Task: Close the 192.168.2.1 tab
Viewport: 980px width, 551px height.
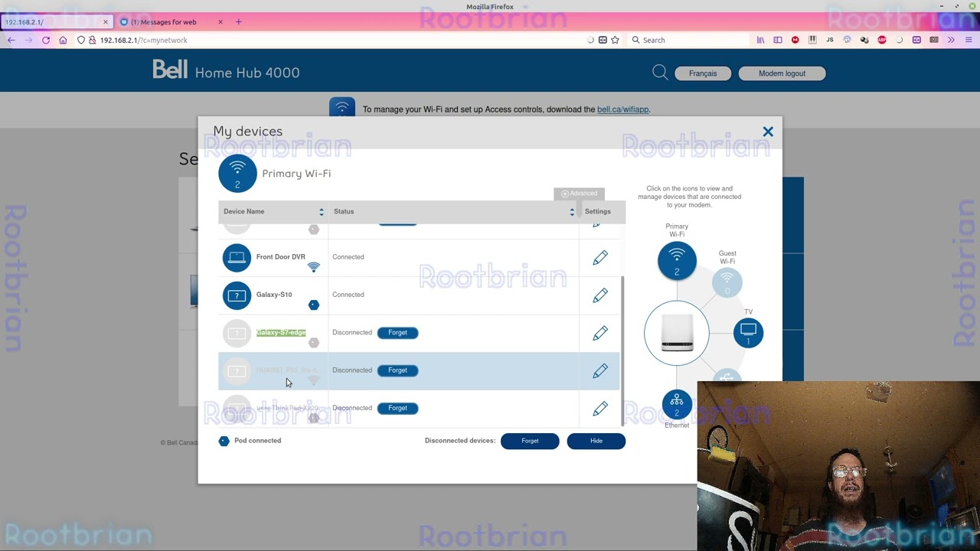Action: 106,21
